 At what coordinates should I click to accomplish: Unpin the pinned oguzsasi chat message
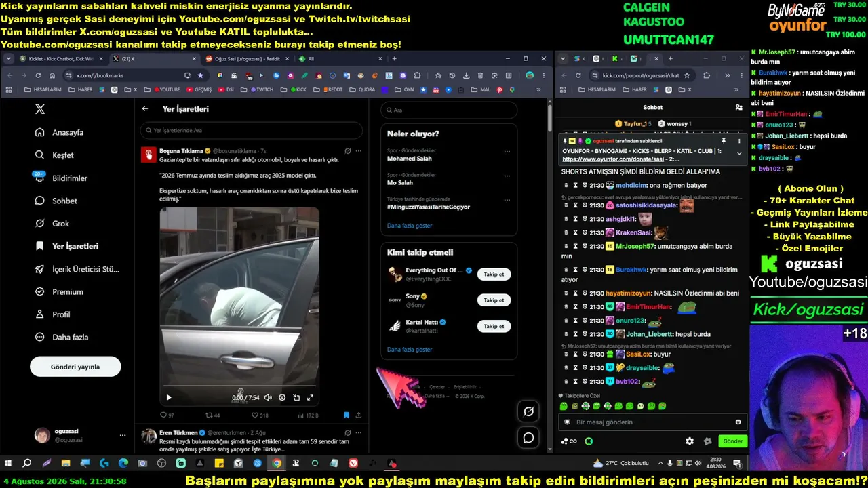point(724,141)
